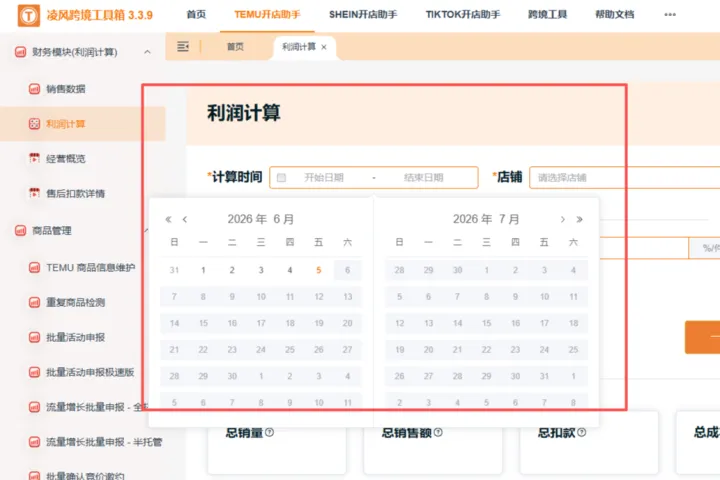Open the TIKTOK开店助手 menu

463,15
